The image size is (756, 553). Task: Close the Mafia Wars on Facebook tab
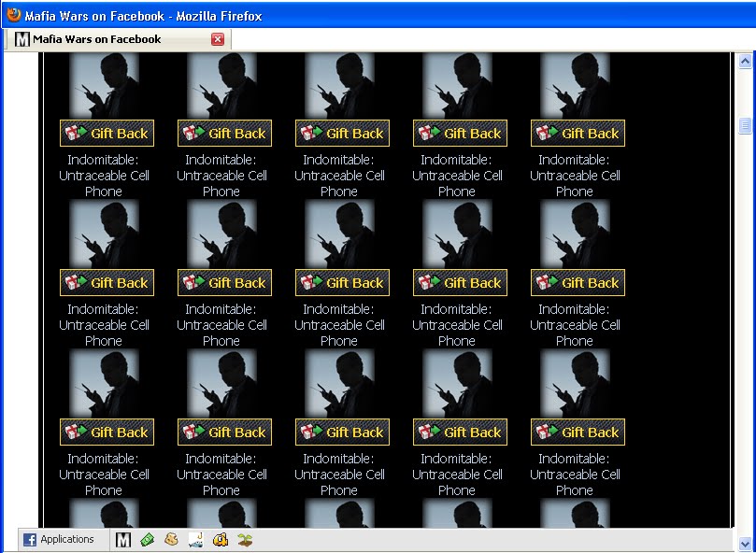(218, 39)
